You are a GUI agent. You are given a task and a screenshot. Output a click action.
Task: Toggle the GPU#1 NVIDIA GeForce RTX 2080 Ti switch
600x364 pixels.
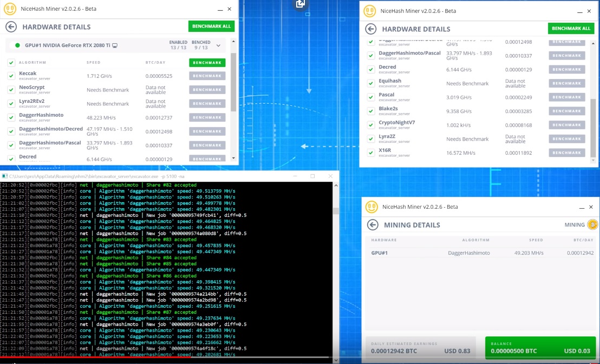click(15, 45)
